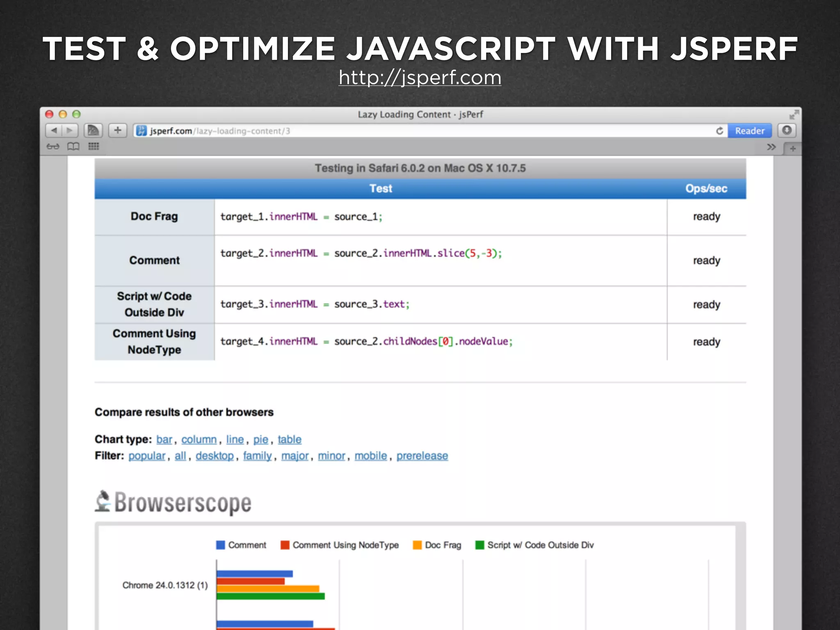
Task: Filter results by prerelease browsers
Action: (422, 456)
